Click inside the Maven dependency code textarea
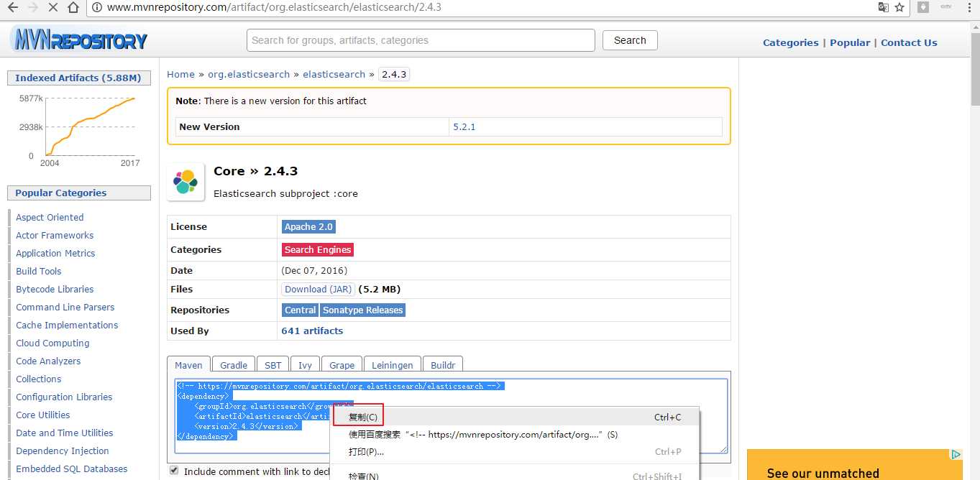Viewport: 980px width, 480px height. point(451,416)
